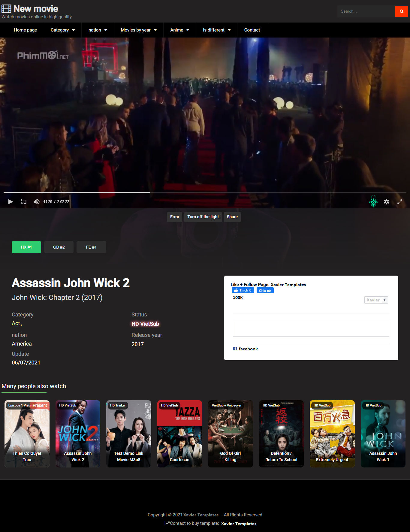Open Detention / Return To School thumbnail
This screenshot has width=410, height=532.
281,434
